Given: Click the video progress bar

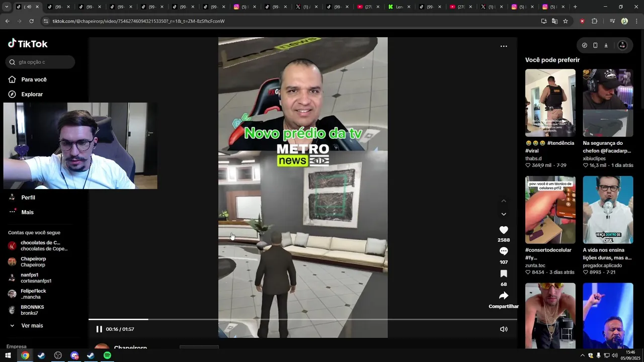Looking at the screenshot, I should coord(303,319).
